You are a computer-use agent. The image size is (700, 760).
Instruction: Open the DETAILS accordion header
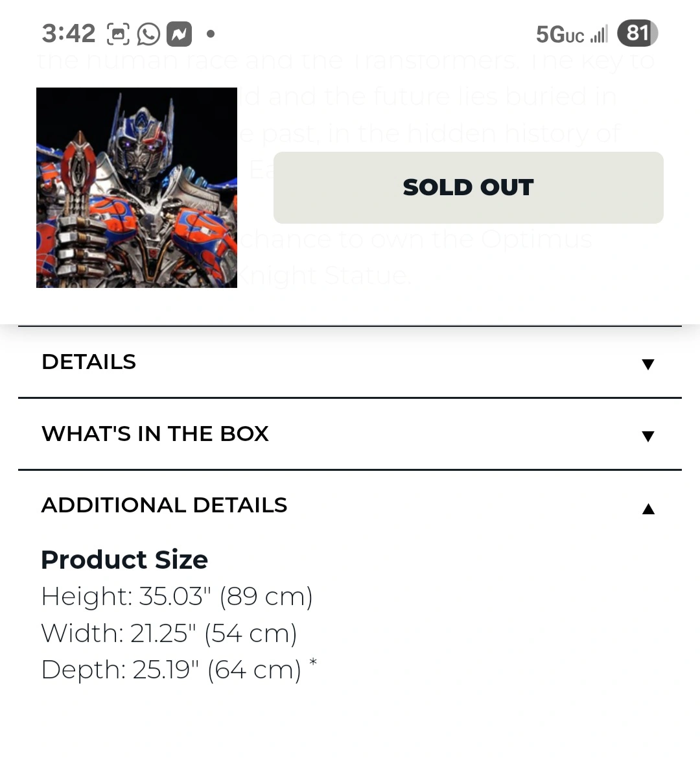click(350, 362)
